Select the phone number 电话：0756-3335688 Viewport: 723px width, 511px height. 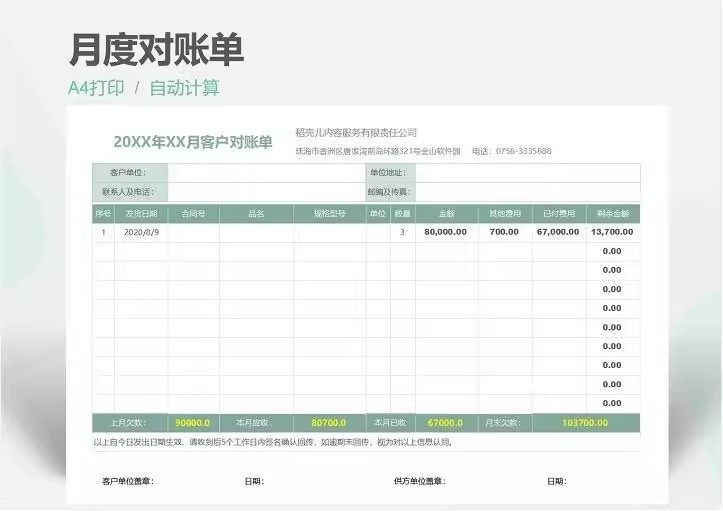point(512,151)
